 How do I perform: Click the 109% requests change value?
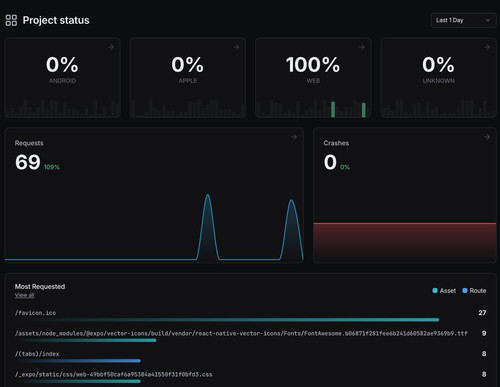[x=52, y=167]
